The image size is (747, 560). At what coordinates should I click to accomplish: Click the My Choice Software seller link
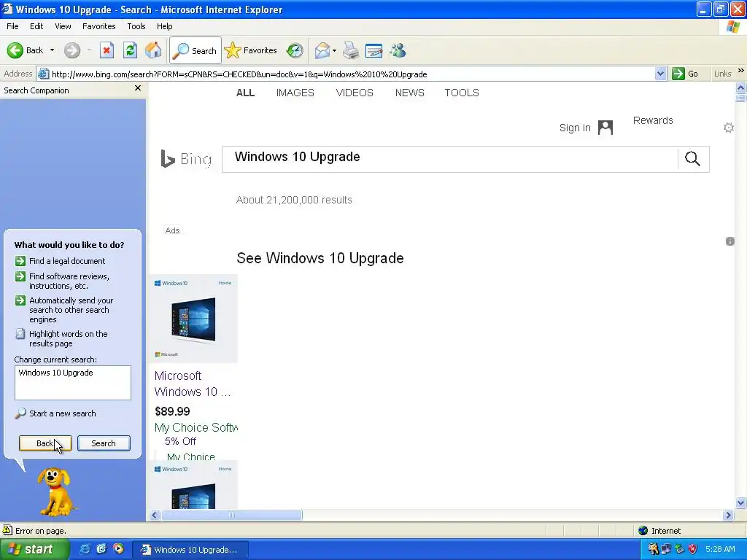point(196,427)
